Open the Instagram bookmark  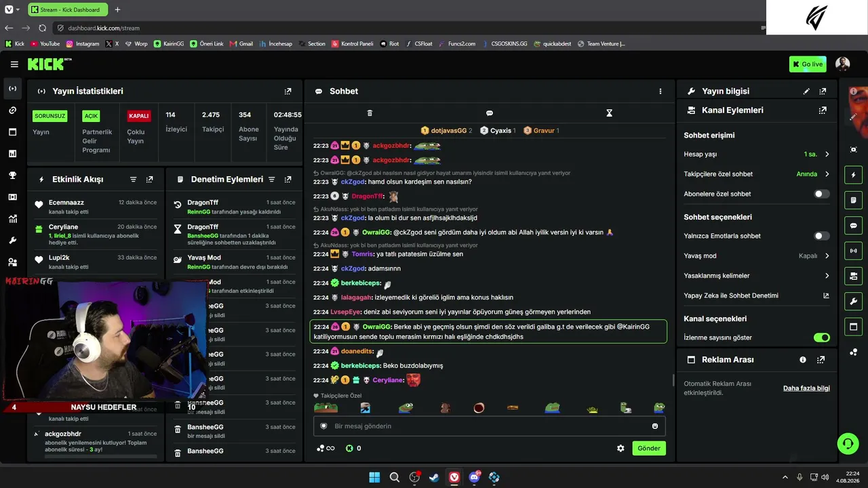point(83,44)
